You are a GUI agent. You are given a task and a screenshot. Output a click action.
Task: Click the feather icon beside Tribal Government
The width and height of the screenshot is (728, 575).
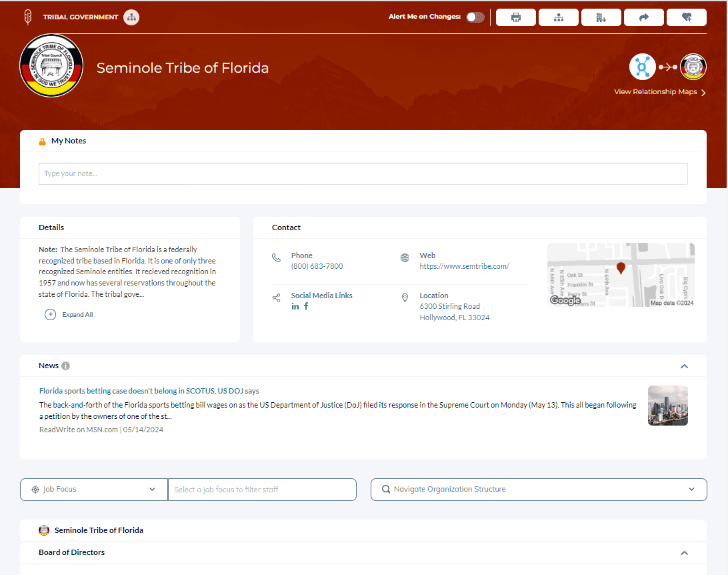tap(28, 17)
